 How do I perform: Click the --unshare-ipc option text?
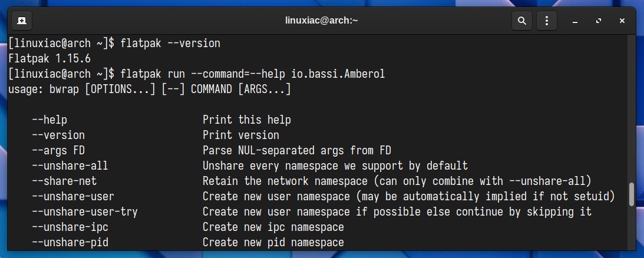pos(70,227)
